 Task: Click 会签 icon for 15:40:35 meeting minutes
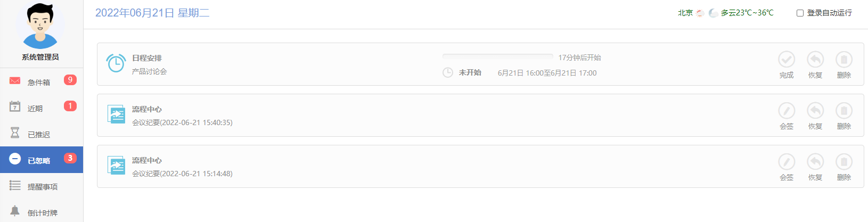(x=787, y=110)
